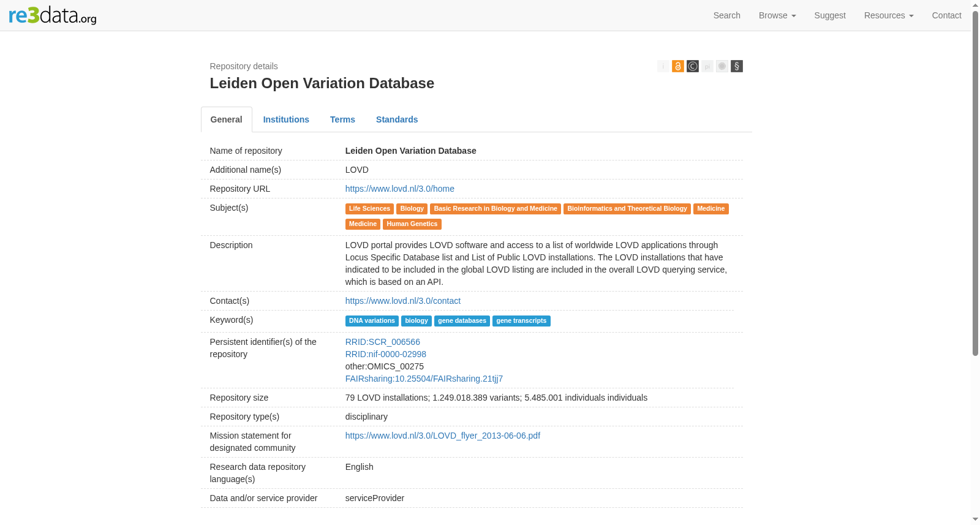
Task: Click the lowercase biology keyword tag
Action: tap(417, 321)
